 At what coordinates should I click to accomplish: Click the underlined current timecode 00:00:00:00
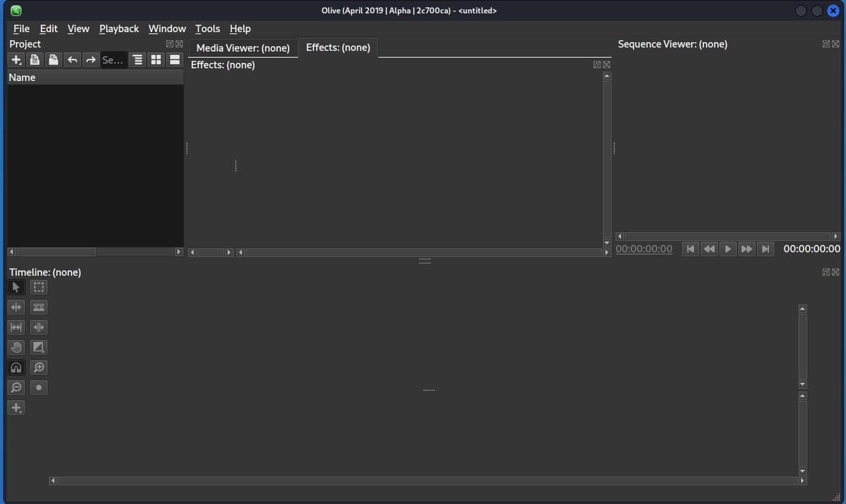(x=644, y=249)
